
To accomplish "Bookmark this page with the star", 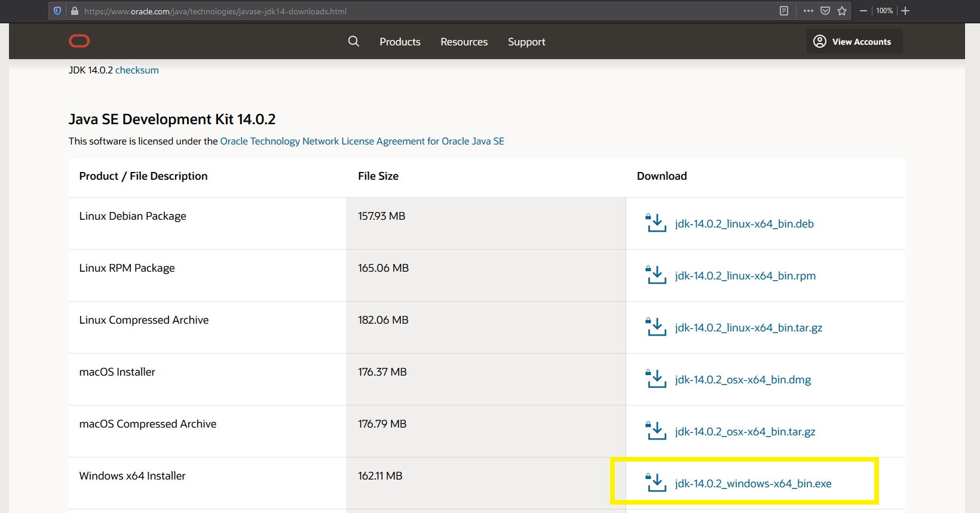I will click(842, 11).
